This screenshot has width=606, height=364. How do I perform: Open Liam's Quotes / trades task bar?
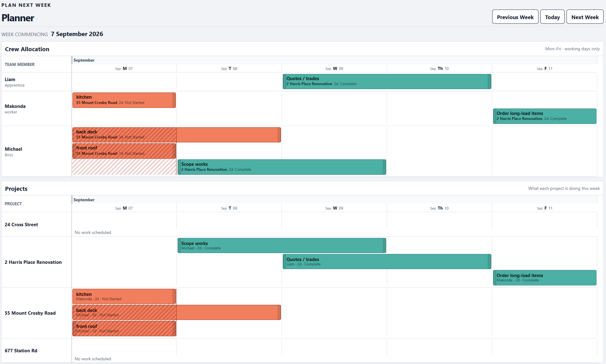387,81
